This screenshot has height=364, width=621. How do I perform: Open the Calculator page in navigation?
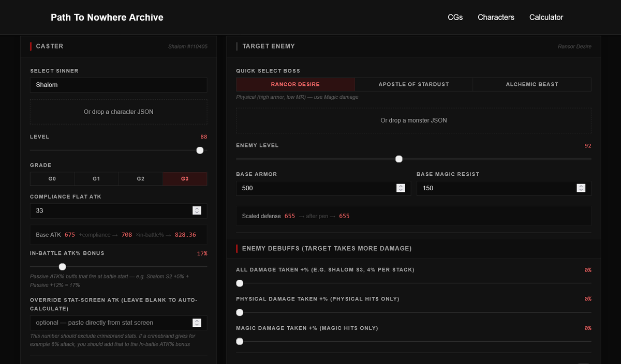coord(546,17)
